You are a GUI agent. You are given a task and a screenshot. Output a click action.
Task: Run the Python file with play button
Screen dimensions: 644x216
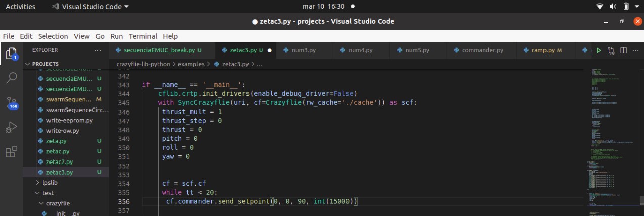point(599,50)
